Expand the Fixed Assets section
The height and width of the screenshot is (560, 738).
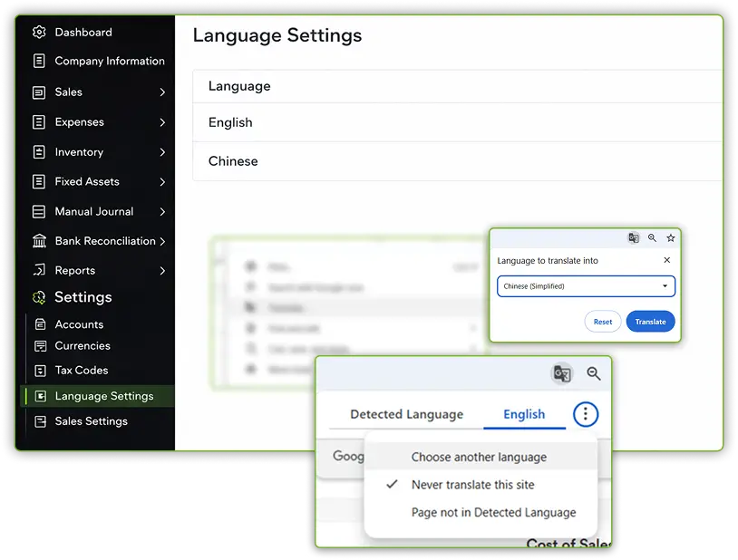162,182
